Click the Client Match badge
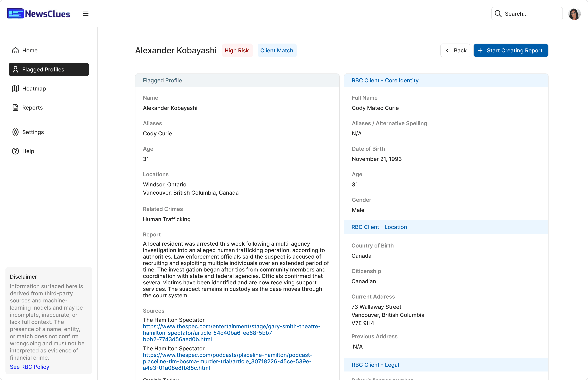This screenshot has width=588, height=380. pyautogui.click(x=277, y=50)
